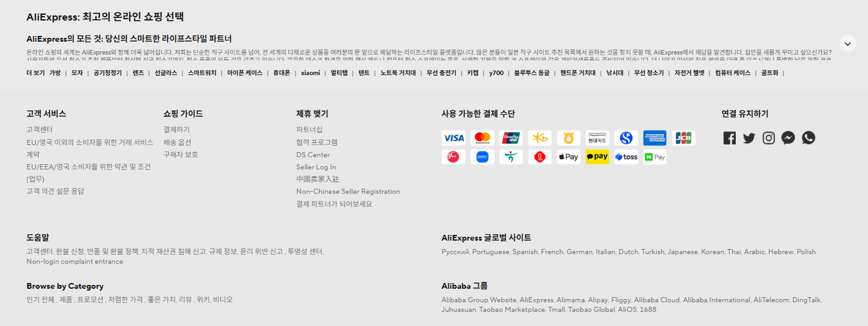This screenshot has height=326, width=868.
Task: Open the DingTalk link
Action: pyautogui.click(x=806, y=300)
